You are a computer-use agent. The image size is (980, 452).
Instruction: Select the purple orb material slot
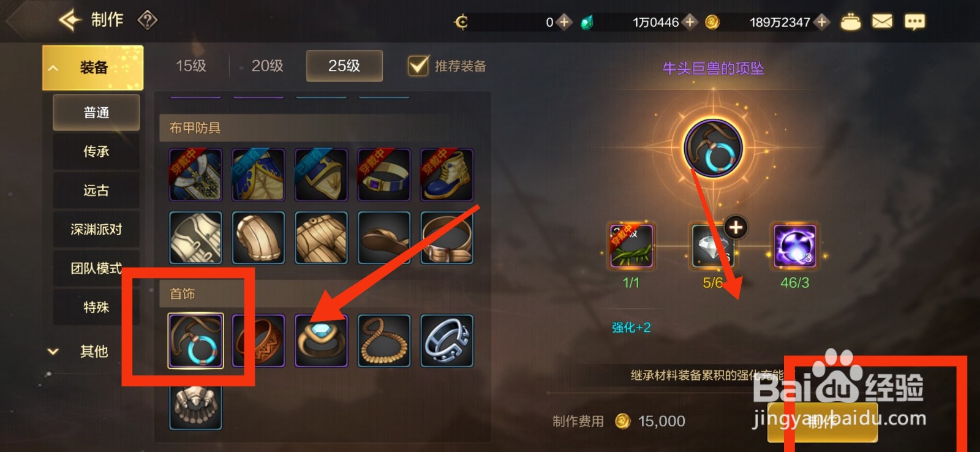click(x=794, y=246)
